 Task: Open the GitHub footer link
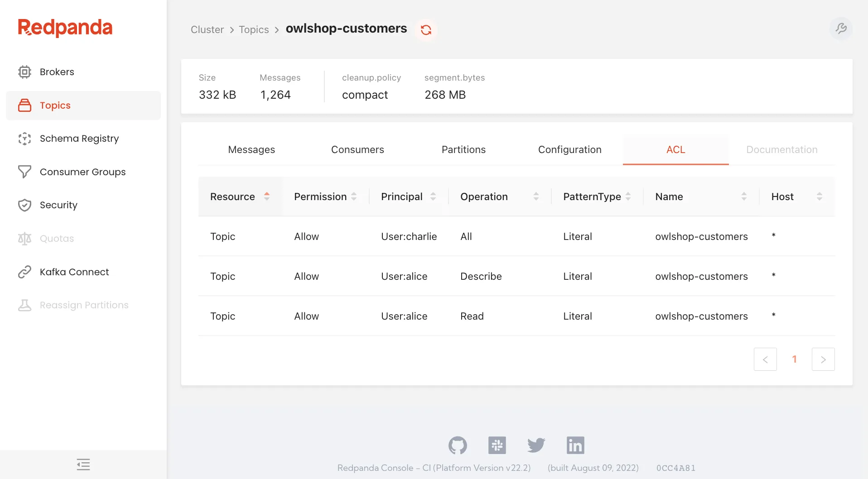point(458,445)
